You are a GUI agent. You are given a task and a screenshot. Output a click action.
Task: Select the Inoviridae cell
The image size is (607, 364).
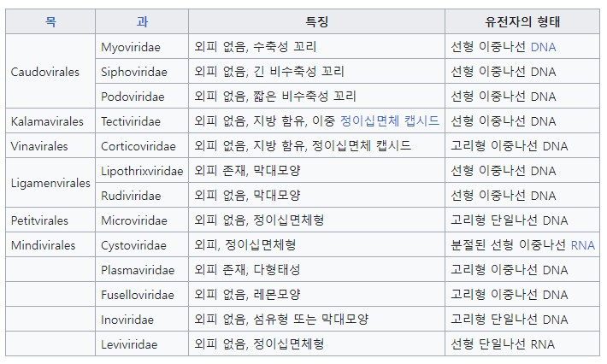coord(142,319)
